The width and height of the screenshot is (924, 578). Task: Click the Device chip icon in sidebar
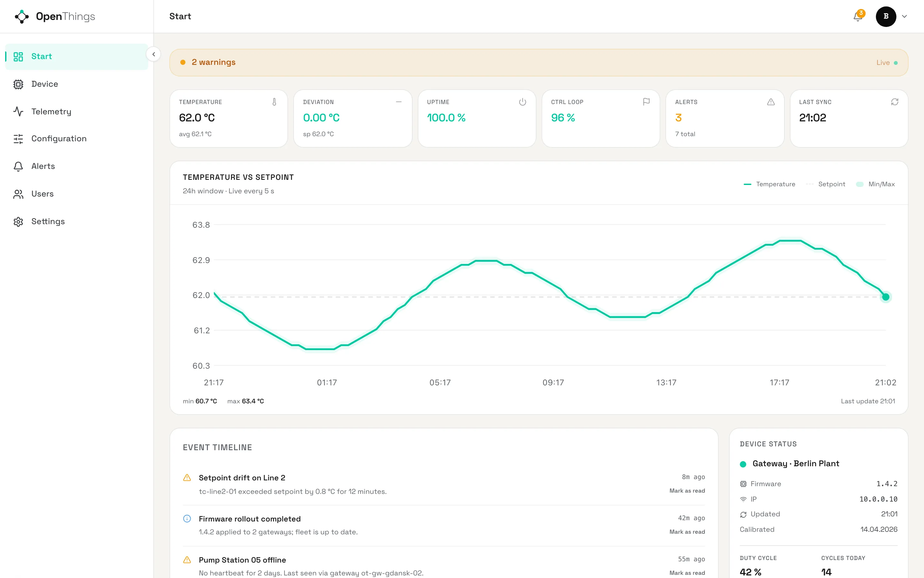[x=18, y=84]
